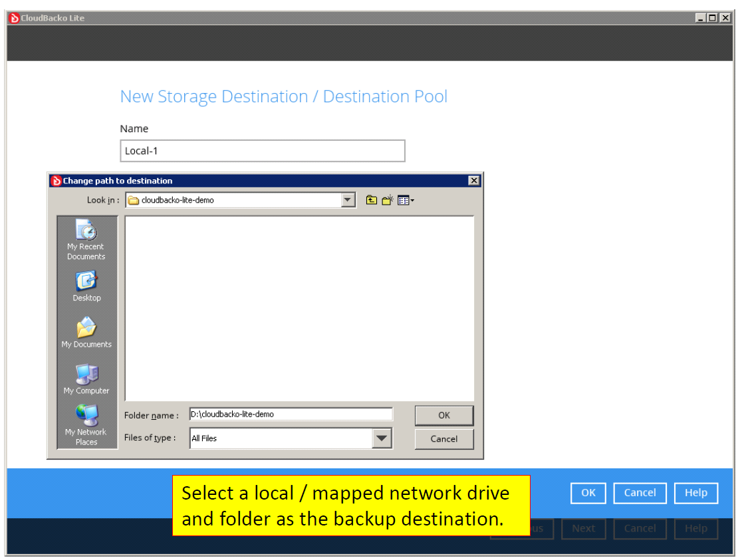
Task: Maximize the CloudBacko Lite window
Action: tap(712, 18)
